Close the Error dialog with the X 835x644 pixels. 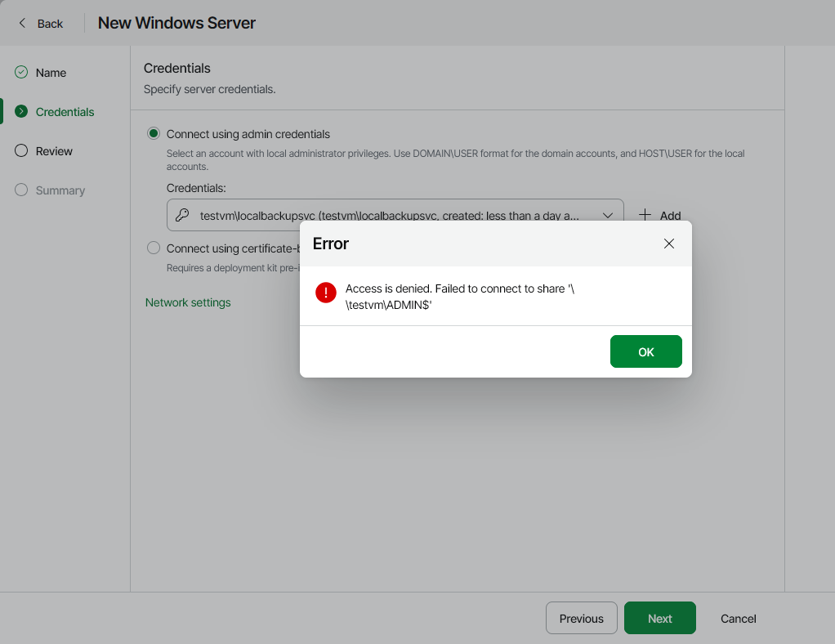[669, 244]
